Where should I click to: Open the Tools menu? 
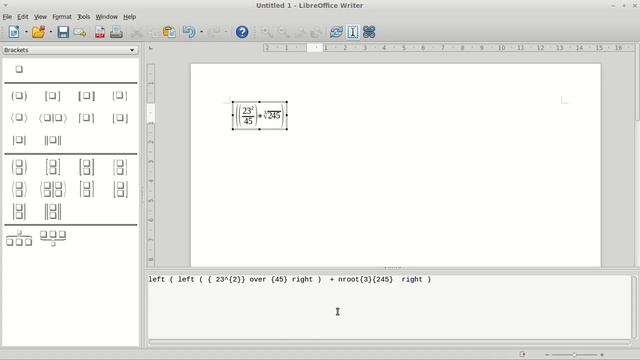click(x=83, y=17)
